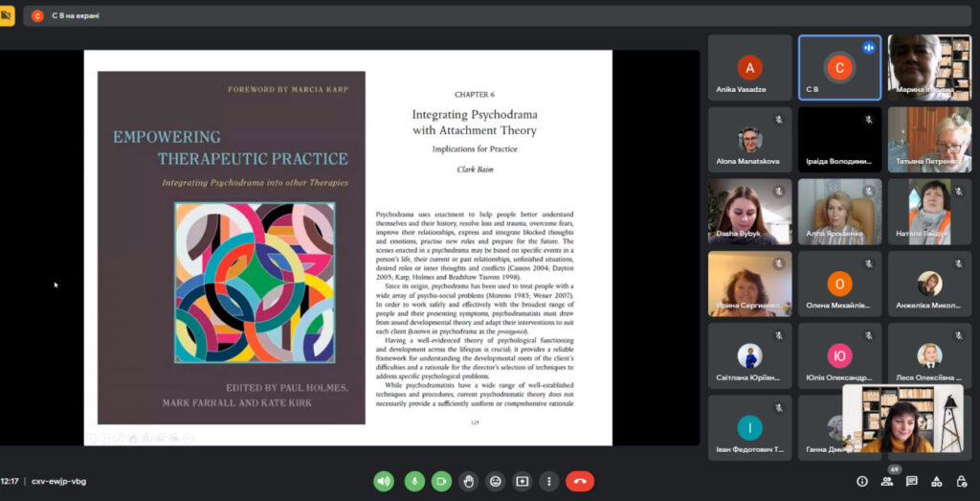The height and width of the screenshot is (501, 980).
Task: Mute the microphone in the call bar
Action: pyautogui.click(x=414, y=481)
